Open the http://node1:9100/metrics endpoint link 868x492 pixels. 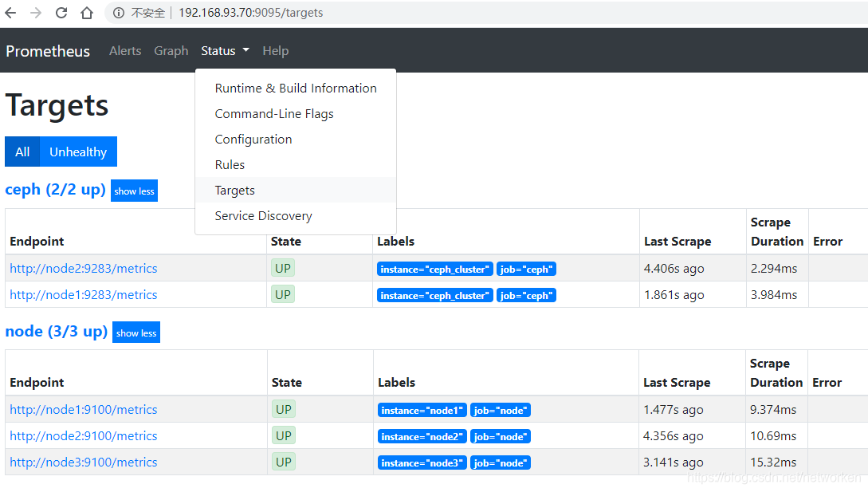(84, 410)
